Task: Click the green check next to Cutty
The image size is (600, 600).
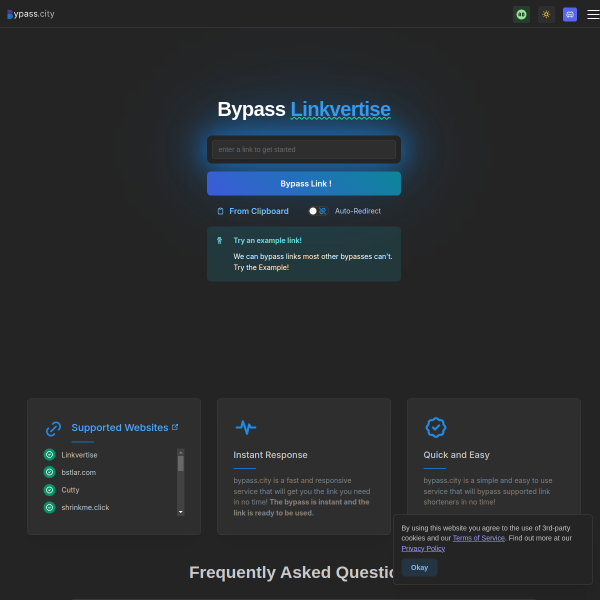Action: click(x=49, y=490)
